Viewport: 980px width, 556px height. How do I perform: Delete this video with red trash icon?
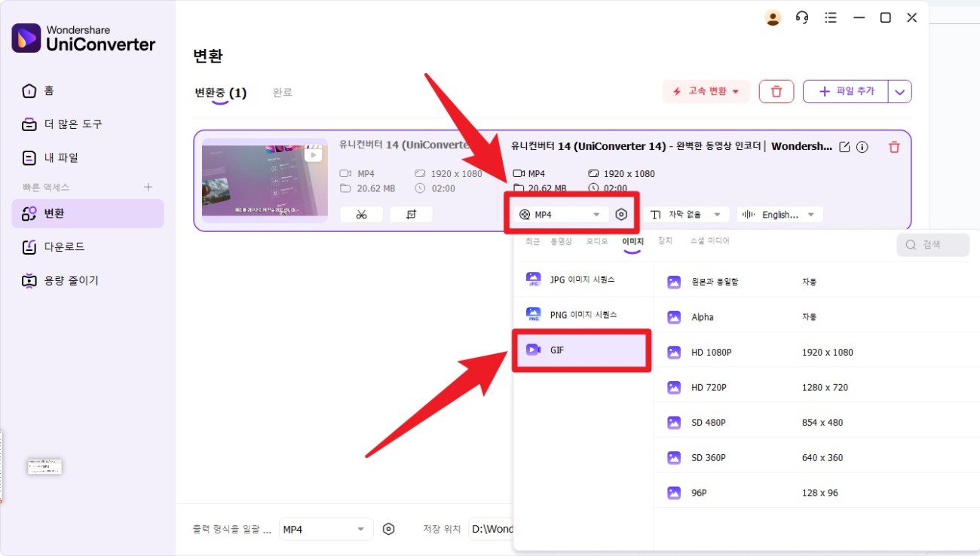coord(894,147)
